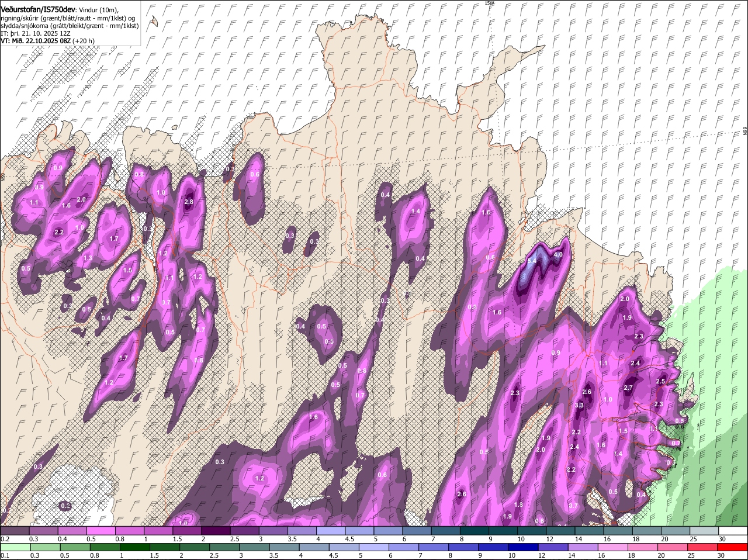This screenshot has width=748, height=560.
Task: Pick the bright pink 0.5 upper legend swatch
Action: click(101, 531)
